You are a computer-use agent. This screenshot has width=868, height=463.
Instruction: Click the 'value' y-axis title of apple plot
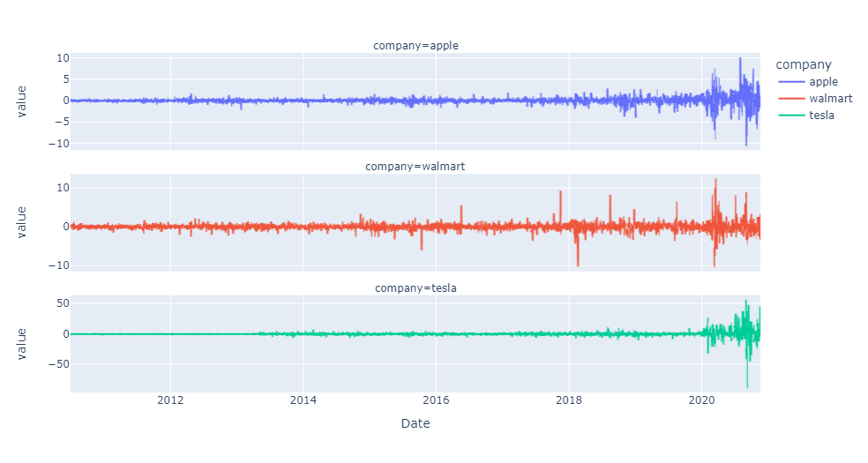(21, 101)
